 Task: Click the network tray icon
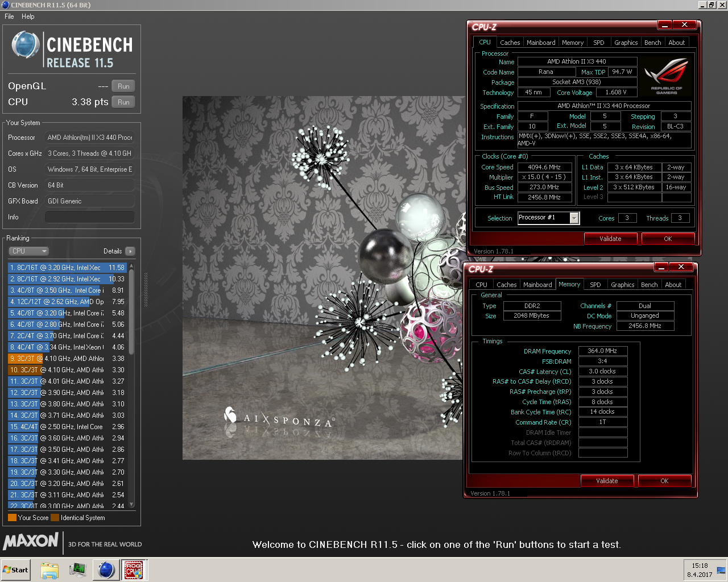pyautogui.click(x=721, y=570)
